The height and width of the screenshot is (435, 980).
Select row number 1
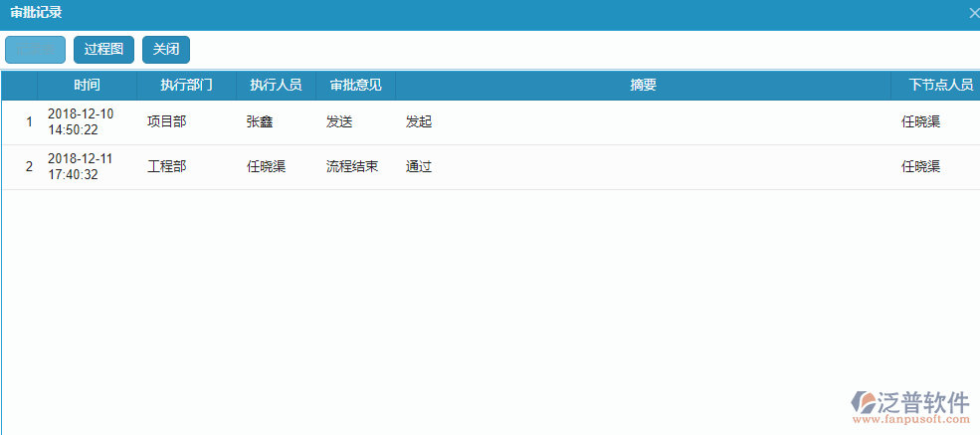pos(29,121)
